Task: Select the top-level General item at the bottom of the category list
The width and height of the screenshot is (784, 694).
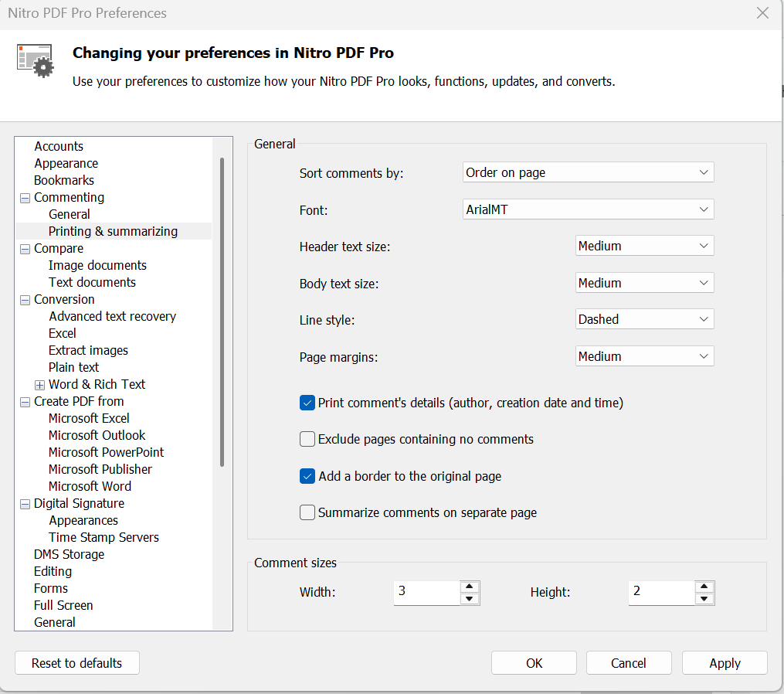Action: 55,622
